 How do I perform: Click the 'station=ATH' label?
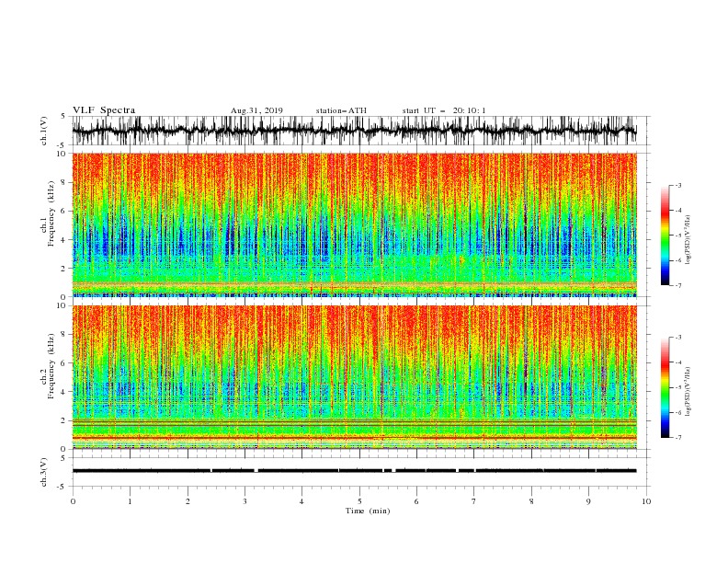point(341,110)
